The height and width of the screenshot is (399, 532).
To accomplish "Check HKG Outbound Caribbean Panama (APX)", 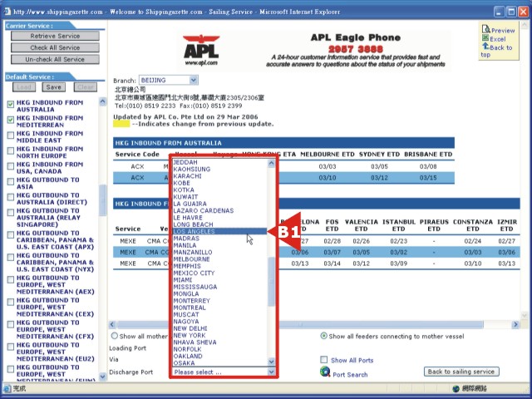I will coord(11,234).
